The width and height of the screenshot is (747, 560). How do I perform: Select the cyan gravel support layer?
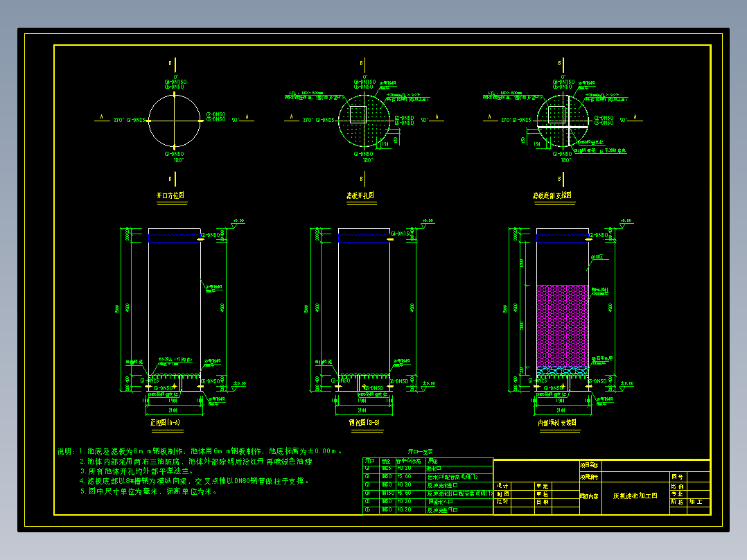[563, 371]
